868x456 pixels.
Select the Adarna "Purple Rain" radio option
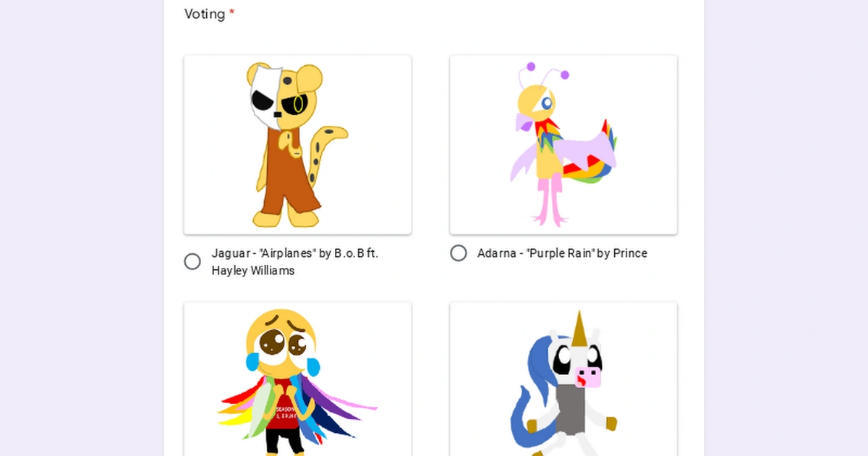click(459, 253)
